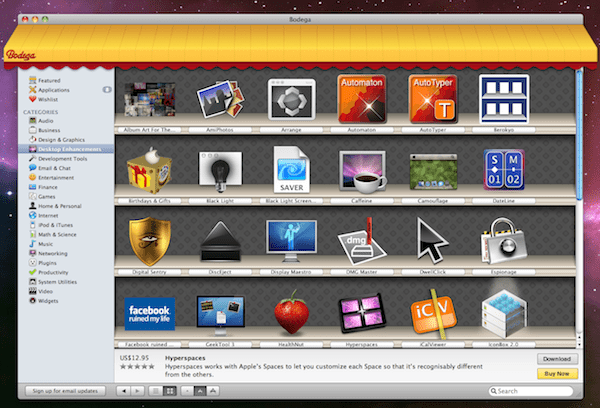Open the DMG Master app icon
The width and height of the screenshot is (600, 408).
coord(362,242)
